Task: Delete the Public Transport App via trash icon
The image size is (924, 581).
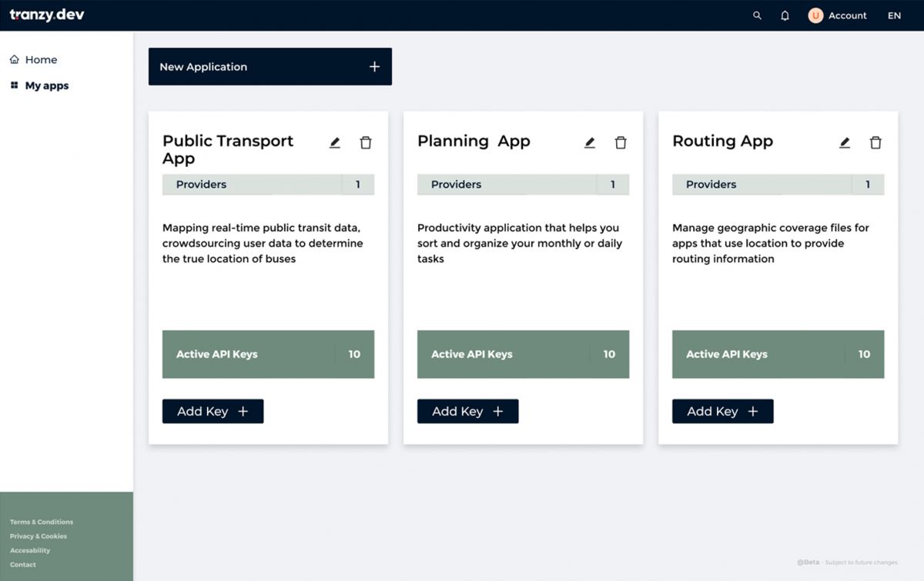Action: pos(366,142)
